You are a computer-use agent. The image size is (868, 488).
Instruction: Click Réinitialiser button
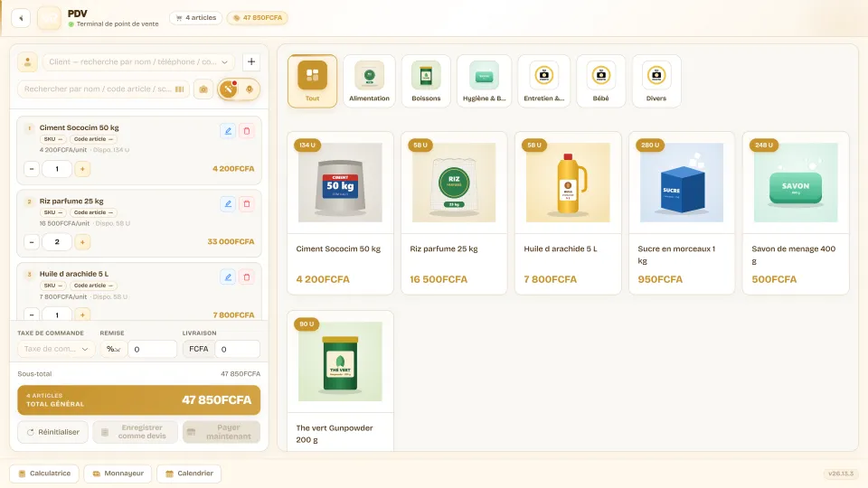(x=53, y=432)
